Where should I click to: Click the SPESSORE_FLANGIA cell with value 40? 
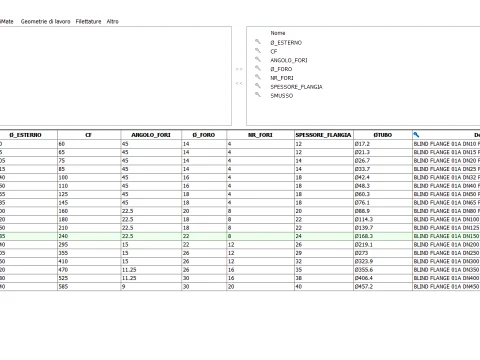[324, 286]
